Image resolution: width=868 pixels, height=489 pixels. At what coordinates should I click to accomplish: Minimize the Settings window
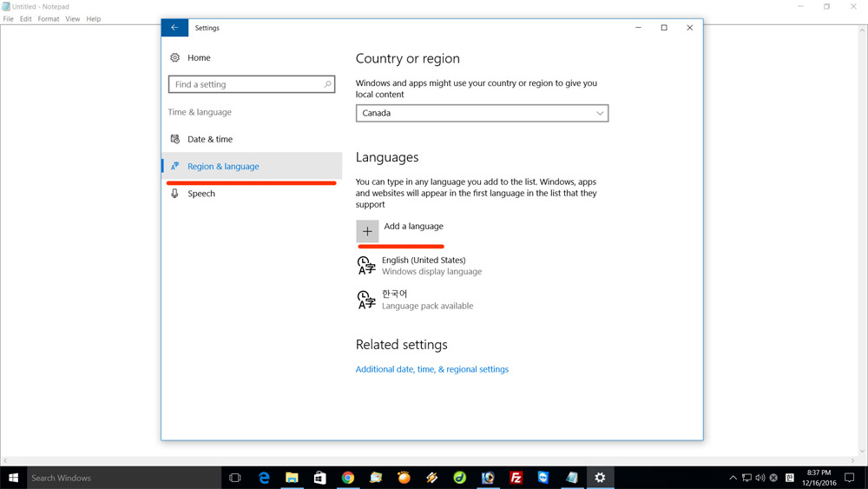[638, 28]
